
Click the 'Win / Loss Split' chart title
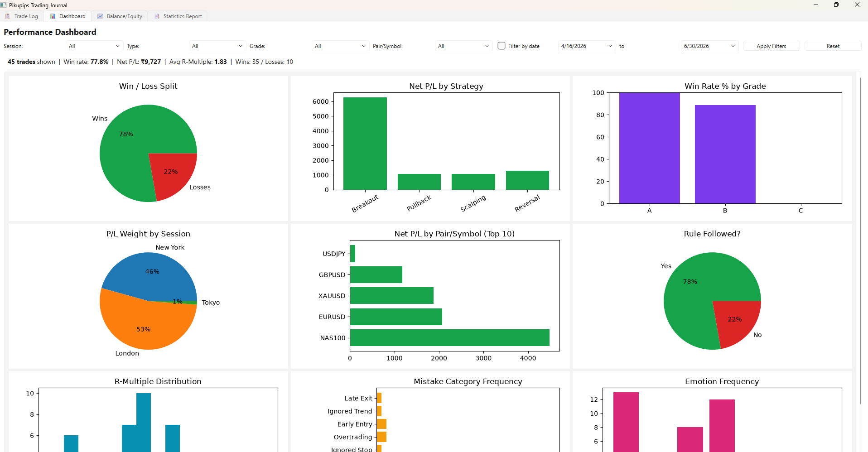point(148,86)
